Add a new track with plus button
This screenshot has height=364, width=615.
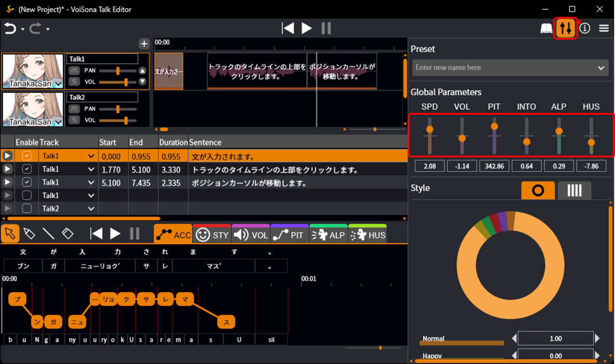tap(144, 44)
